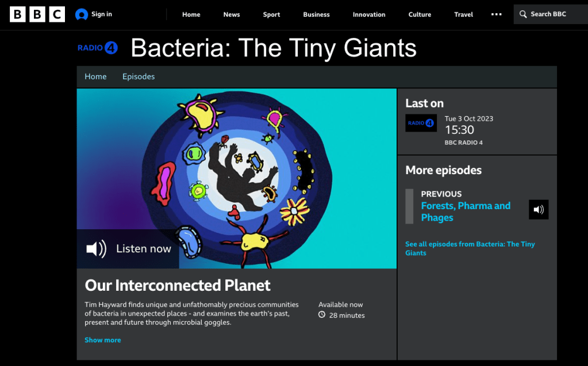Click Radio 4 logo under Last on
Screen dimensions: 588x366
[421, 123]
